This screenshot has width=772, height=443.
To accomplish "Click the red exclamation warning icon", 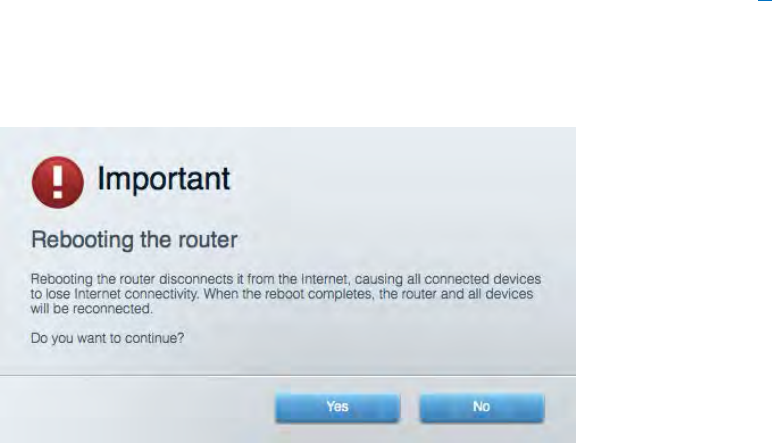I will pos(58,182).
